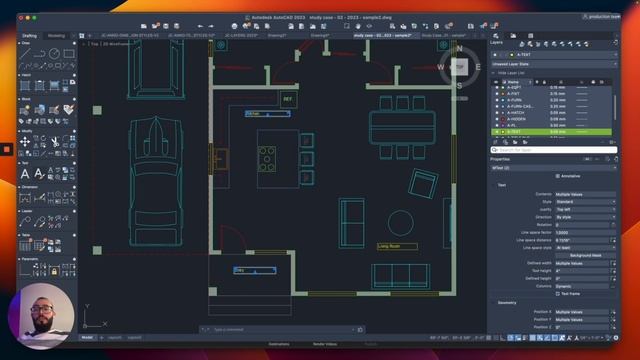The height and width of the screenshot is (360, 640).
Task: Click the Background Mask button
Action: 585,256
